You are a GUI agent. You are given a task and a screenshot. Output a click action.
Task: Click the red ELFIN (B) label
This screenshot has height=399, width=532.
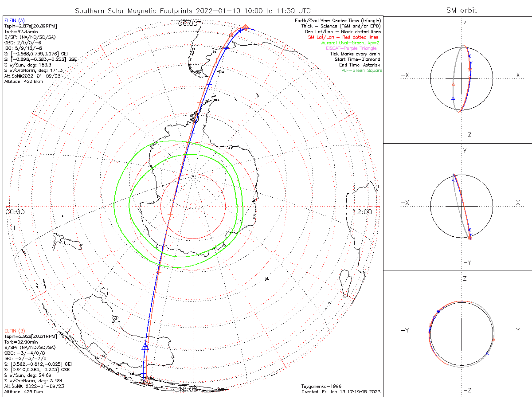[15, 330]
